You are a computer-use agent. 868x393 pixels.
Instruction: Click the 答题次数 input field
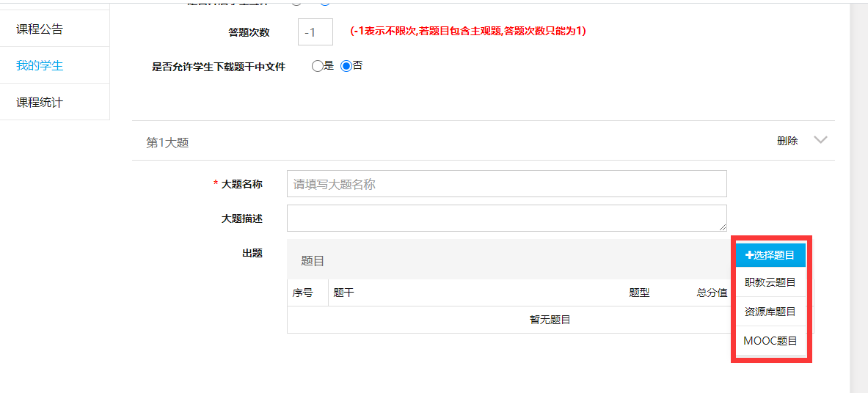click(x=316, y=32)
